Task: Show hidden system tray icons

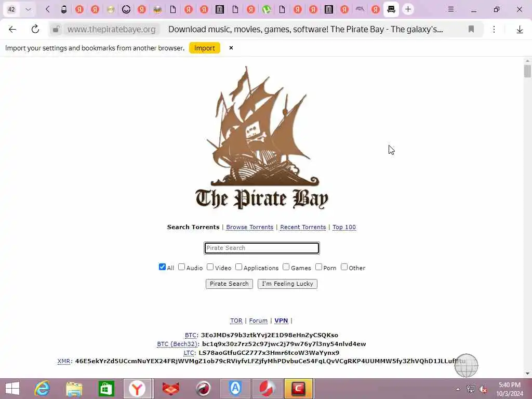Action: 458,389
